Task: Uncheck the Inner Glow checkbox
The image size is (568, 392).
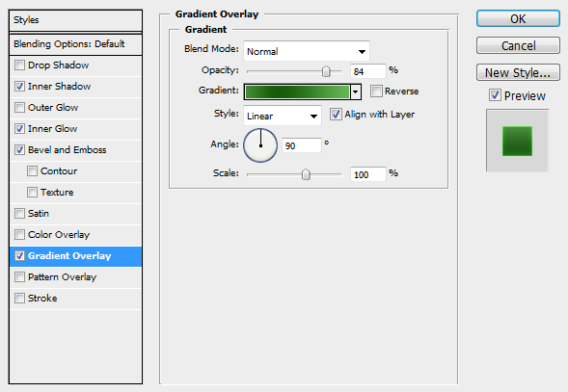Action: pyautogui.click(x=19, y=129)
